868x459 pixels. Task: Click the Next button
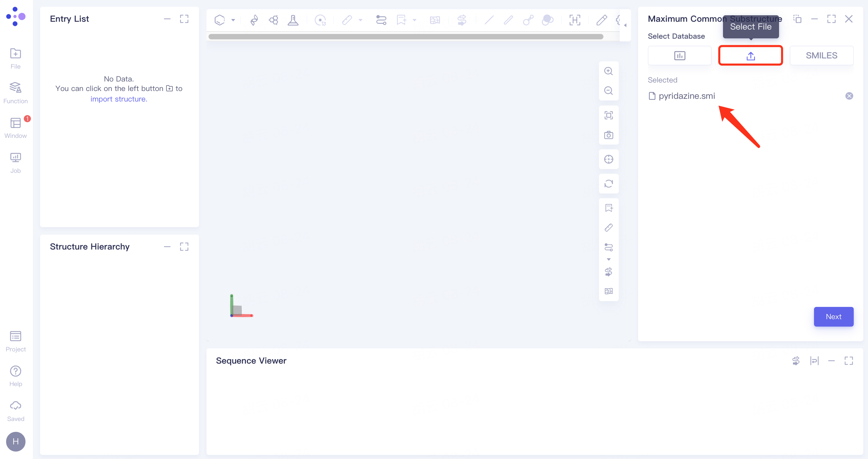(x=833, y=316)
